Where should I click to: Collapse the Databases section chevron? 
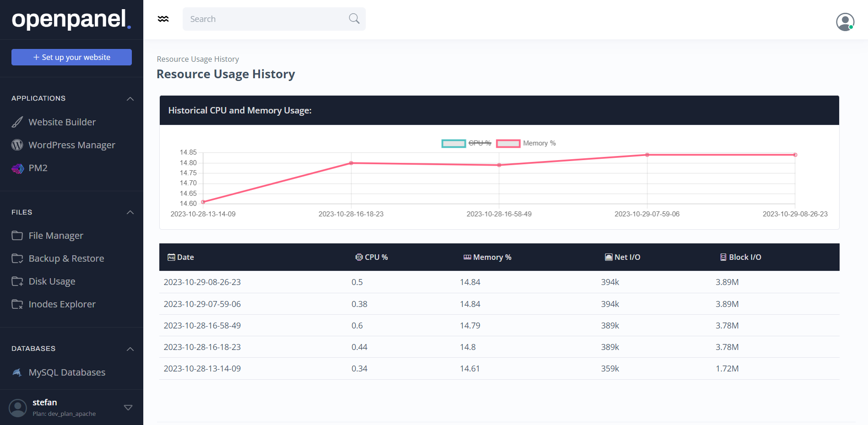point(130,349)
